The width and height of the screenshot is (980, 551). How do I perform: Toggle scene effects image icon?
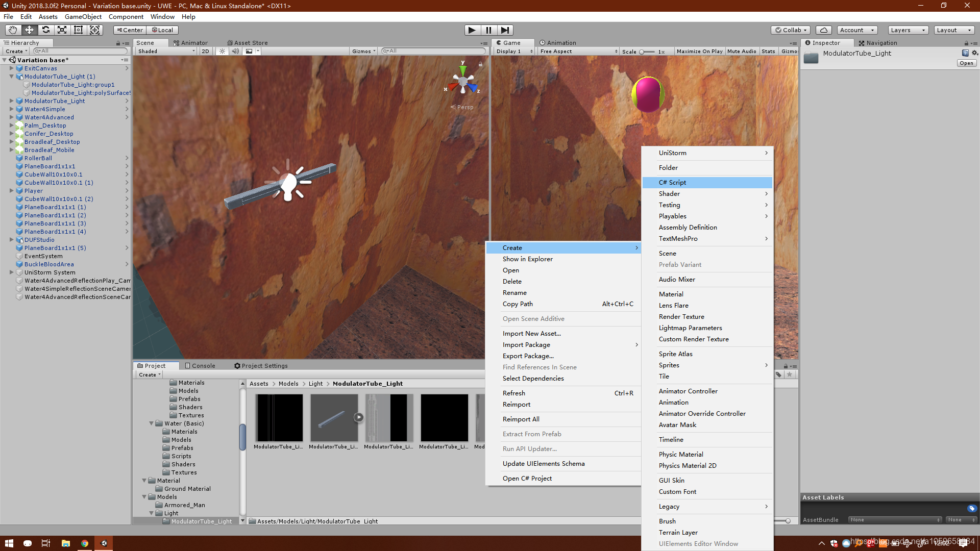pos(249,51)
